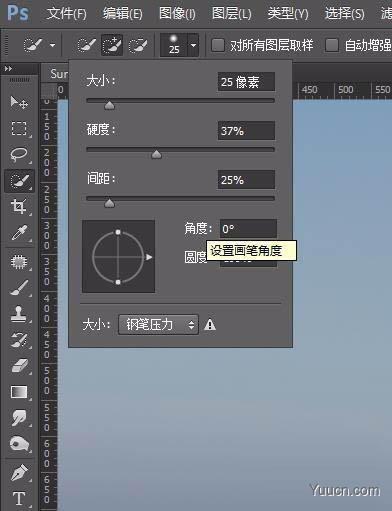Screen dimensions: 392x511
Task: Open the 钢笔压力 size control dropdown
Action: coord(158,324)
